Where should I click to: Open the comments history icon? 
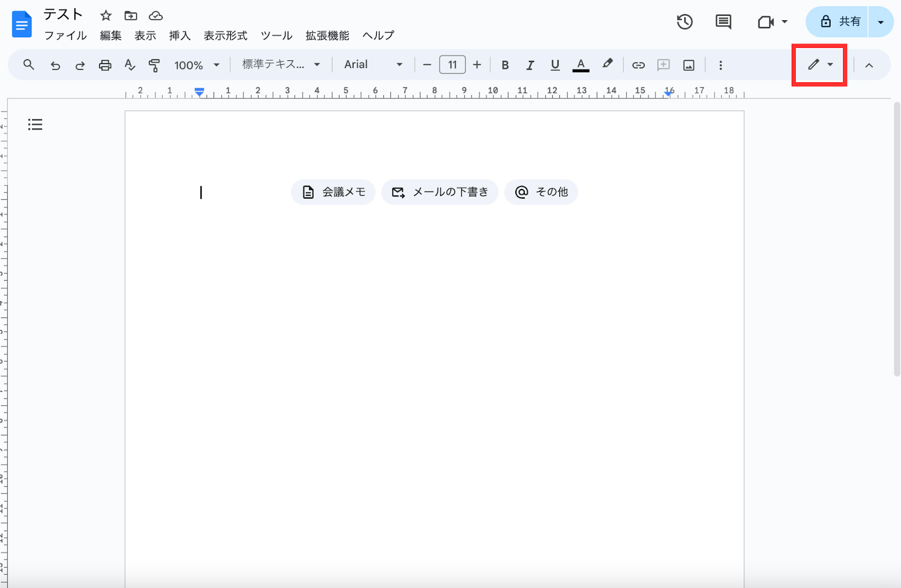724,22
